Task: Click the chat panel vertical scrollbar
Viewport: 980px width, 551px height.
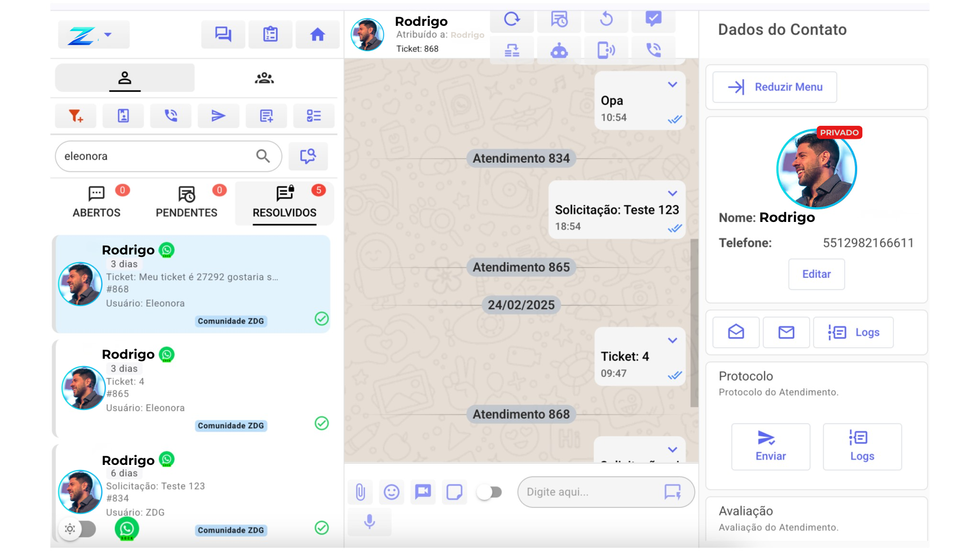Action: 694,323
